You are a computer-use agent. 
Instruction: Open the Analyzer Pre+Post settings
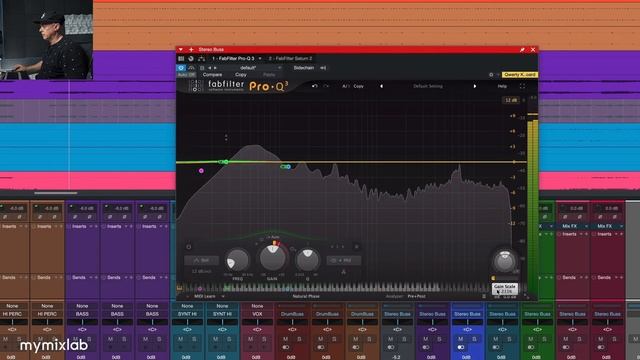[406, 296]
